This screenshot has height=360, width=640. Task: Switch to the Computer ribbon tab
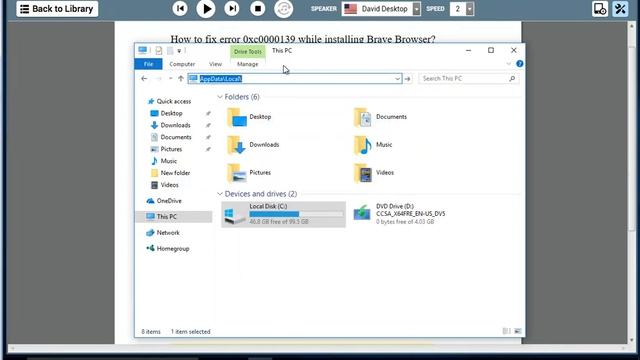coord(182,64)
